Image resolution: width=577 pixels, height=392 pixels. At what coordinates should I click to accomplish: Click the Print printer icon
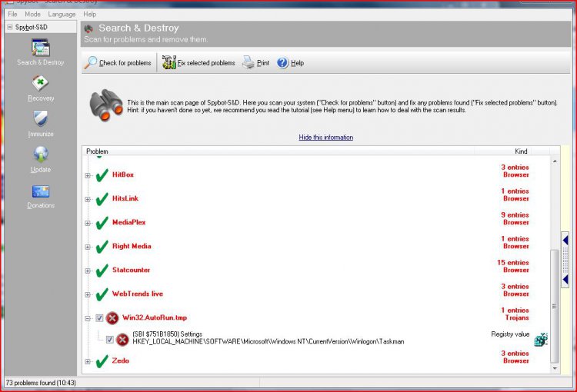248,62
